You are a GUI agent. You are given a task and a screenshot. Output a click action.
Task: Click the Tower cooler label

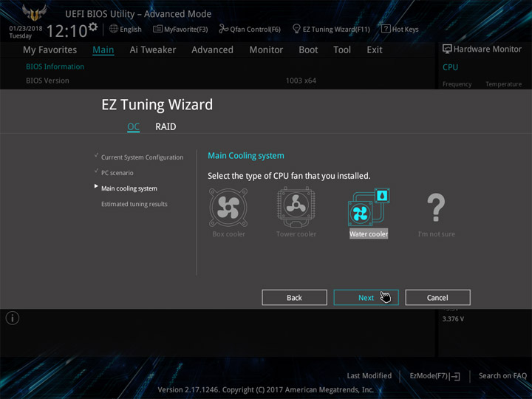click(296, 233)
